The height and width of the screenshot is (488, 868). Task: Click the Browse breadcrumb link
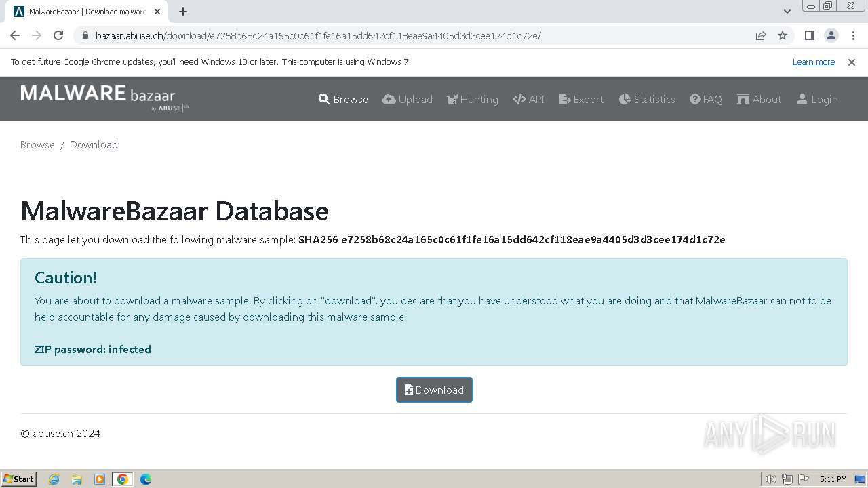pyautogui.click(x=37, y=144)
